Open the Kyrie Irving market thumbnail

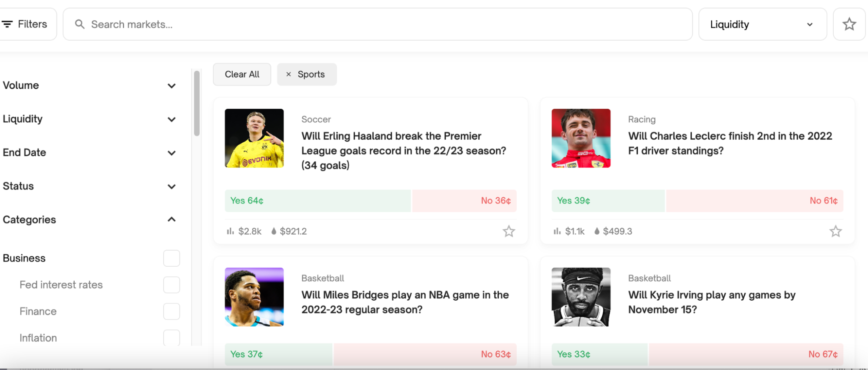581,297
